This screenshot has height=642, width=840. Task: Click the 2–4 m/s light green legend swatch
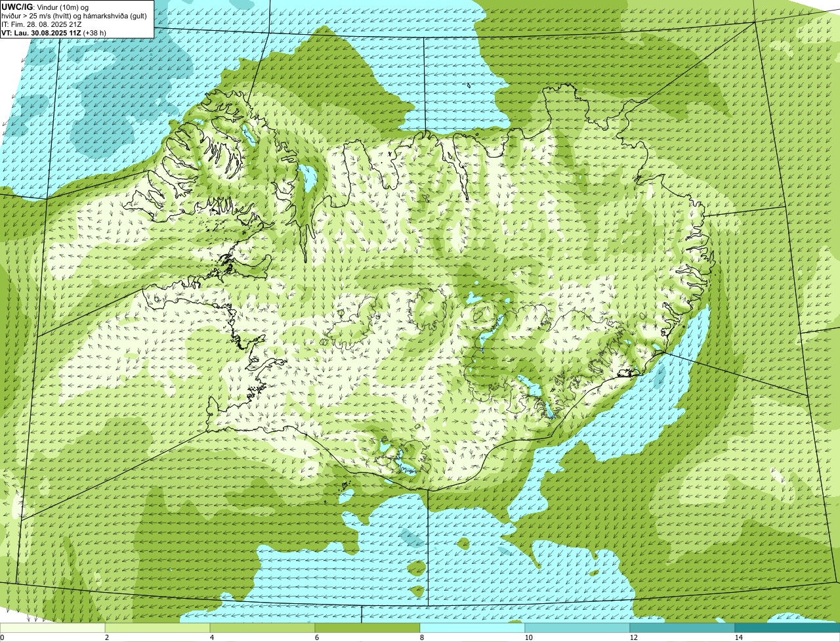tap(157, 628)
